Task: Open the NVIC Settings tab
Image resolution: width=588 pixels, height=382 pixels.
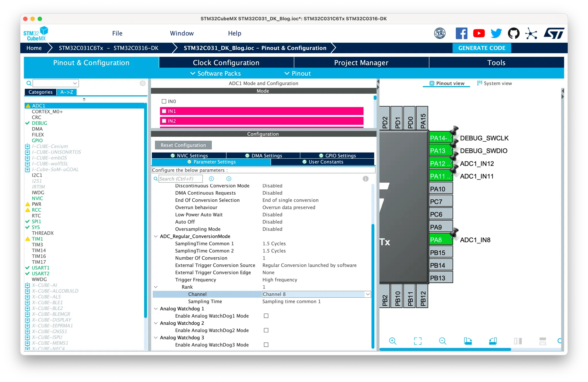Action: [189, 155]
